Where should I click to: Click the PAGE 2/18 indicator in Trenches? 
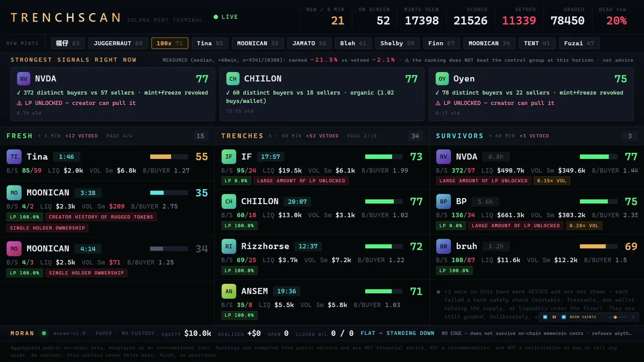tap(362, 136)
